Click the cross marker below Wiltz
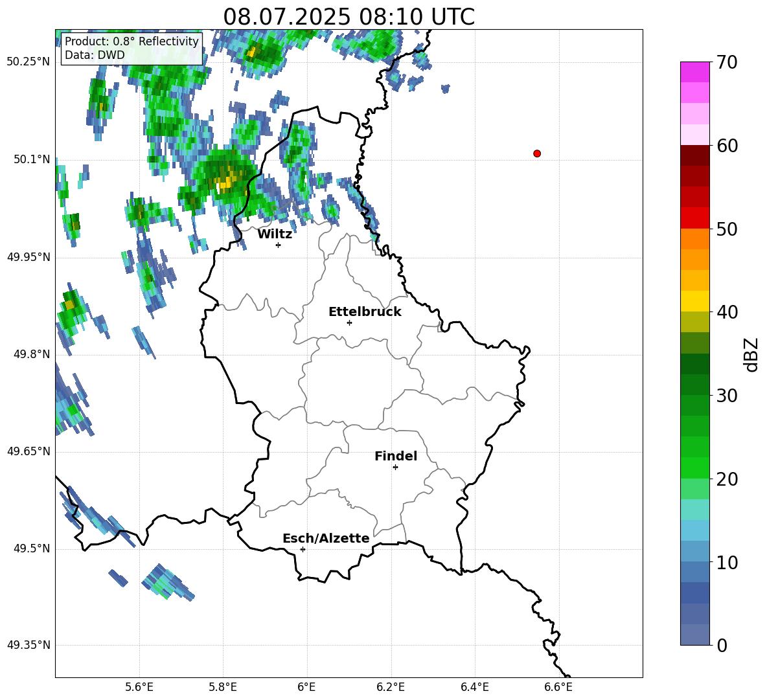The width and height of the screenshot is (767, 700). [x=279, y=245]
